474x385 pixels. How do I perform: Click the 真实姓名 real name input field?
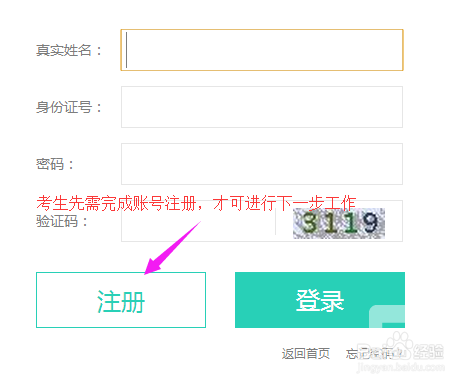coord(262,50)
